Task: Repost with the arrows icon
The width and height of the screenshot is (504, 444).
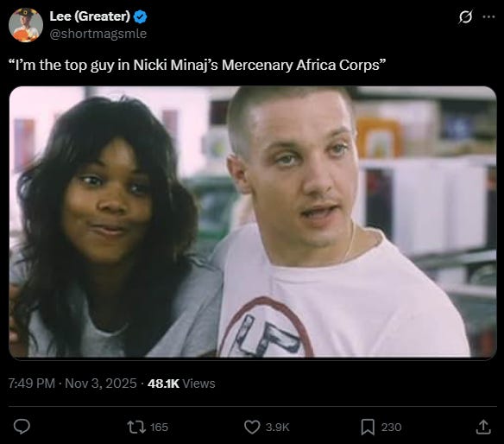Action: click(x=136, y=427)
